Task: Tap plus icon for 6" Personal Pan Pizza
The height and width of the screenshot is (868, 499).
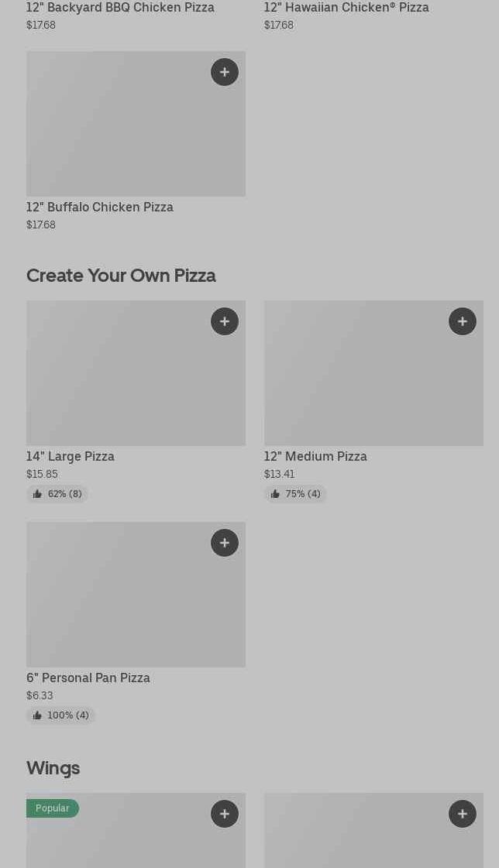Action: (x=225, y=543)
